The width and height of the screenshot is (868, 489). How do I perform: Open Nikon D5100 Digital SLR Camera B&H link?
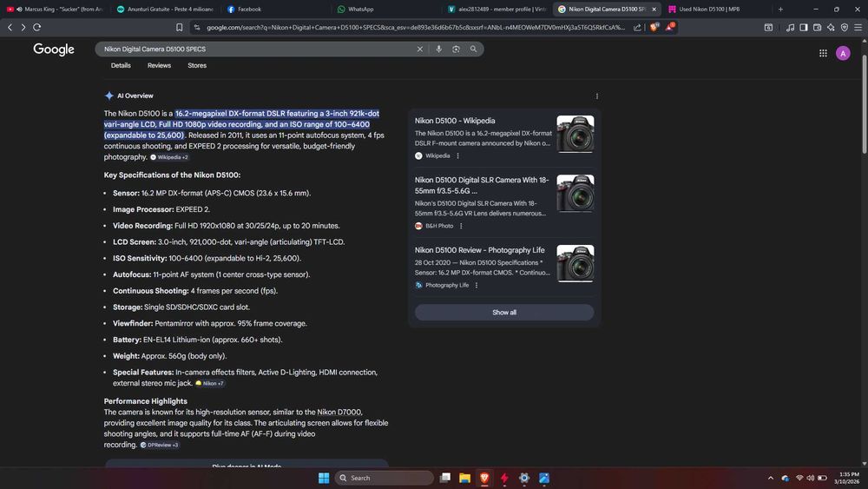pyautogui.click(x=482, y=185)
